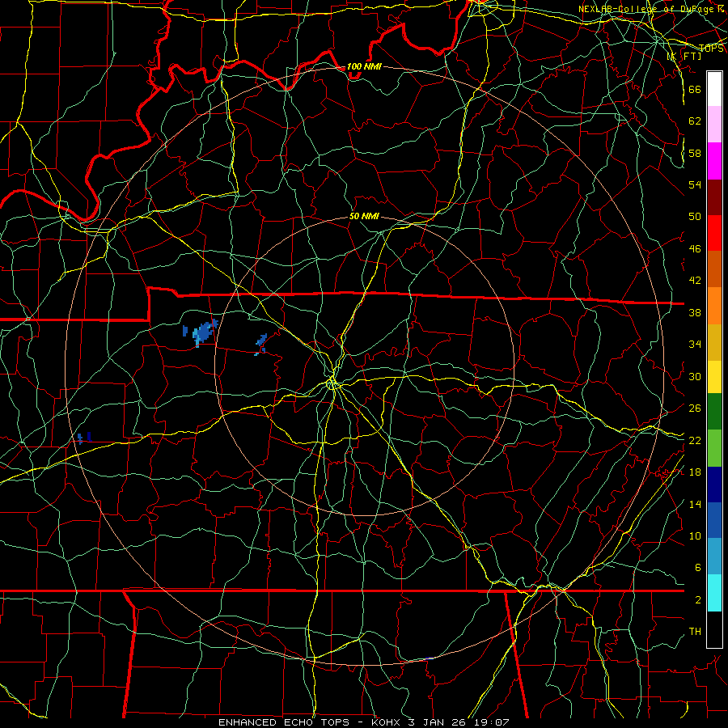Select the light blue legend band

pyautogui.click(x=714, y=557)
